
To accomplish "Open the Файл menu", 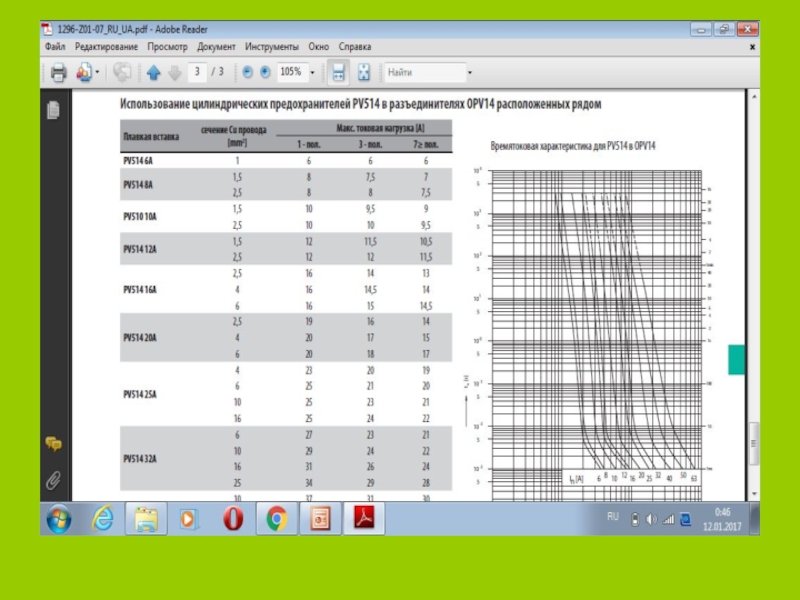I will point(55,47).
